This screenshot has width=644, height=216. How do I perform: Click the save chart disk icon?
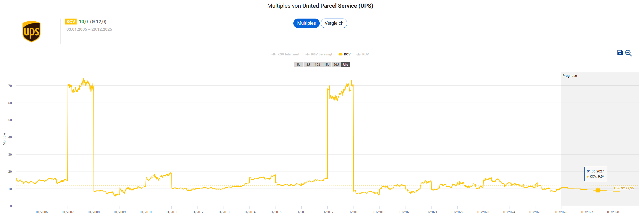click(620, 53)
